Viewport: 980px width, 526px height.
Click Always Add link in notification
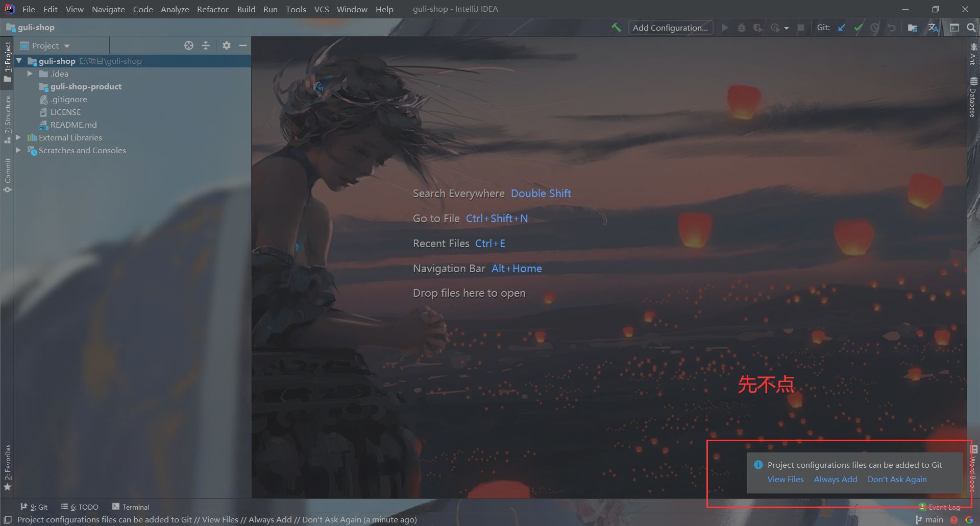pyautogui.click(x=836, y=479)
